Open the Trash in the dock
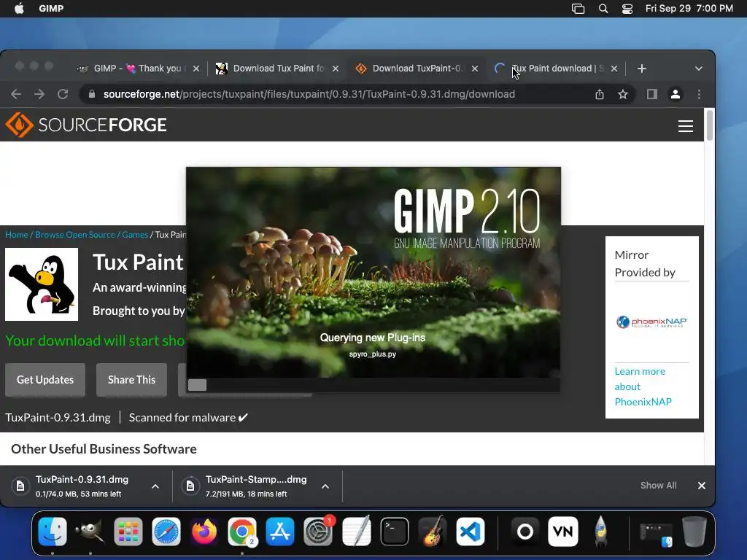The height and width of the screenshot is (560, 747). coord(694,532)
